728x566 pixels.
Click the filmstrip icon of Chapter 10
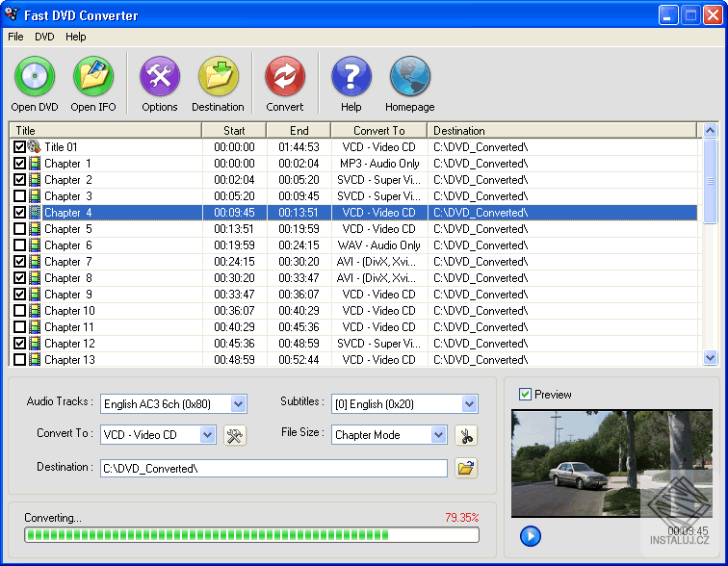pyautogui.click(x=35, y=310)
